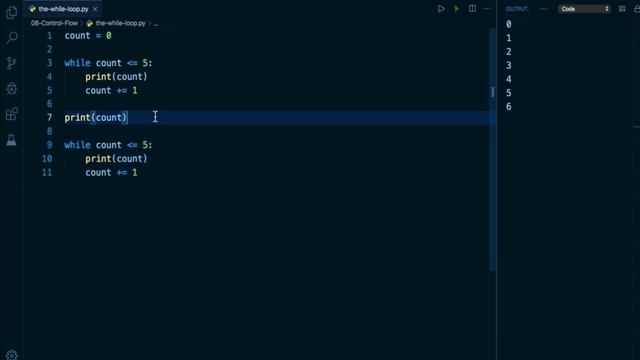Image resolution: width=640 pixels, height=360 pixels.
Task: Click the green Run Python File button
Action: coord(456,9)
